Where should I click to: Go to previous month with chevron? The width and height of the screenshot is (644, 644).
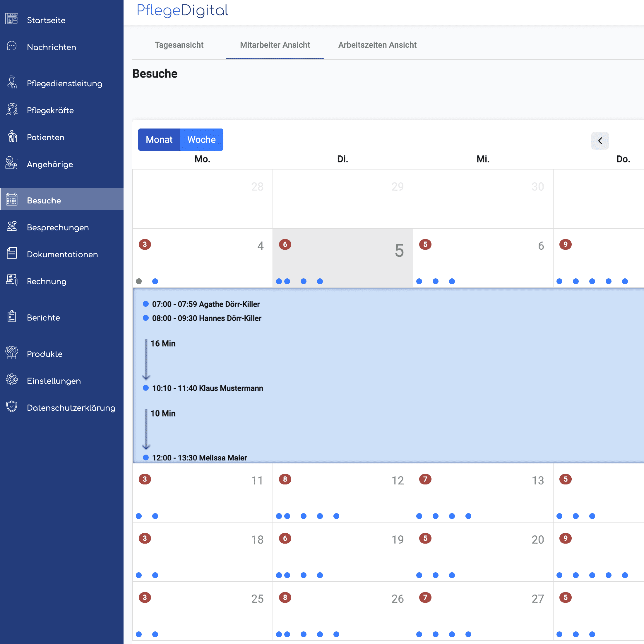pyautogui.click(x=600, y=141)
